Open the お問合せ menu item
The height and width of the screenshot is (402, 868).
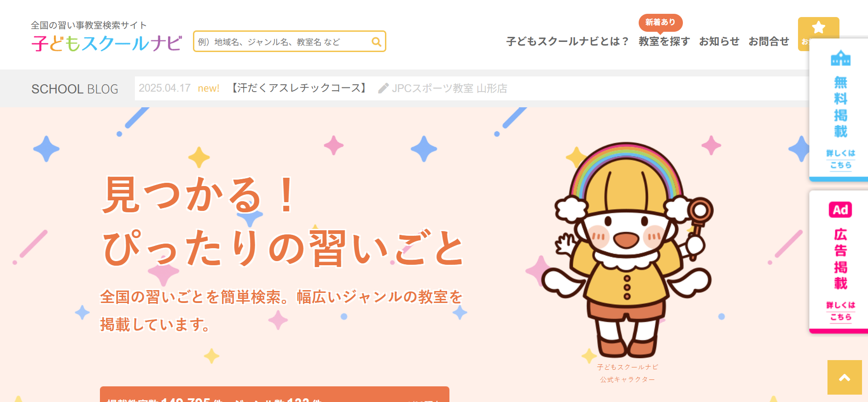click(769, 41)
